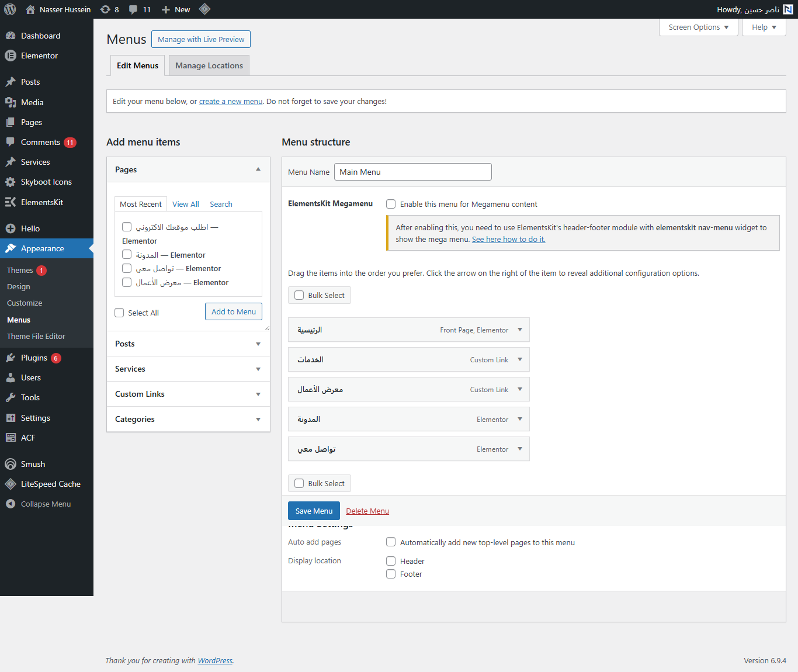Switch to the Search pages tab
Screen dimensions: 798x672
(221, 204)
